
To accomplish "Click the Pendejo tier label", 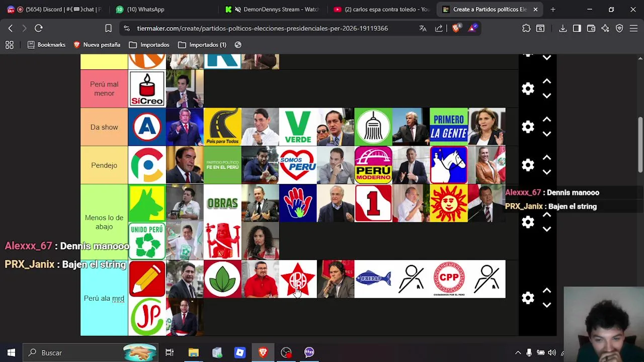I will pos(104,165).
